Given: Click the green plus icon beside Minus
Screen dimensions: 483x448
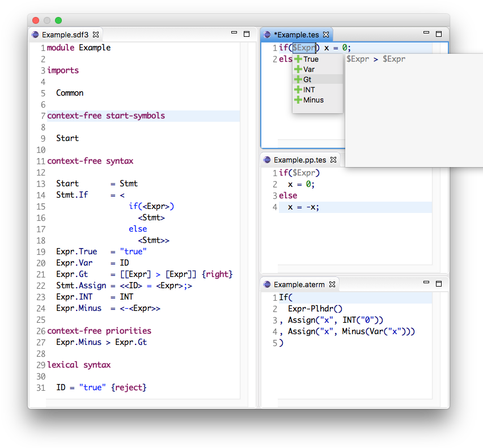Looking at the screenshot, I should [298, 100].
